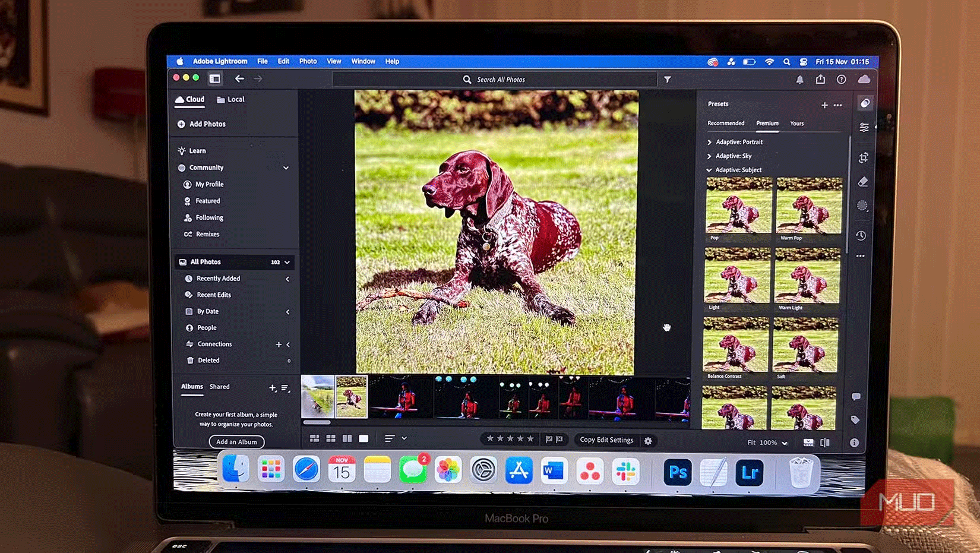Flag the photo as a pick
Viewport: 980px width, 553px height.
[549, 440]
